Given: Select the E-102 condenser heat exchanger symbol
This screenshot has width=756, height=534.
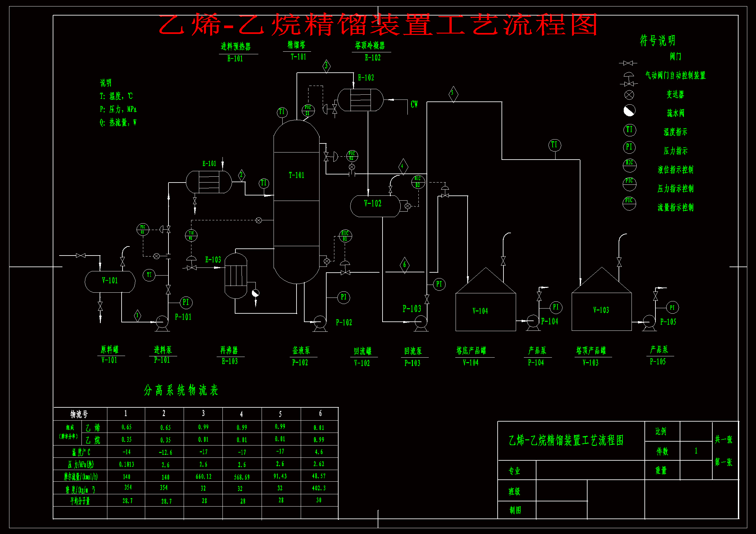Looking at the screenshot, I should [x=360, y=100].
